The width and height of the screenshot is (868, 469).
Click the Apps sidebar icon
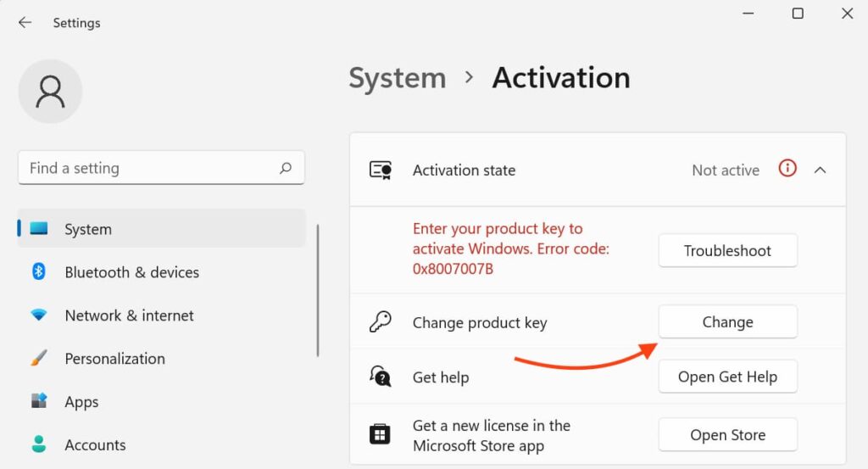39,402
